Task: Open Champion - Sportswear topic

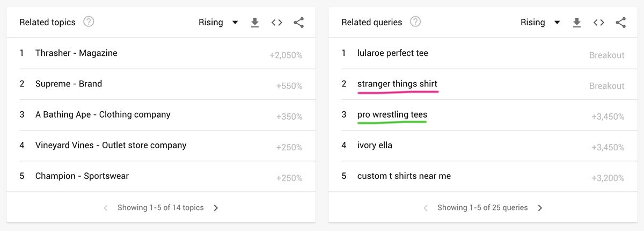Action: 82,176
